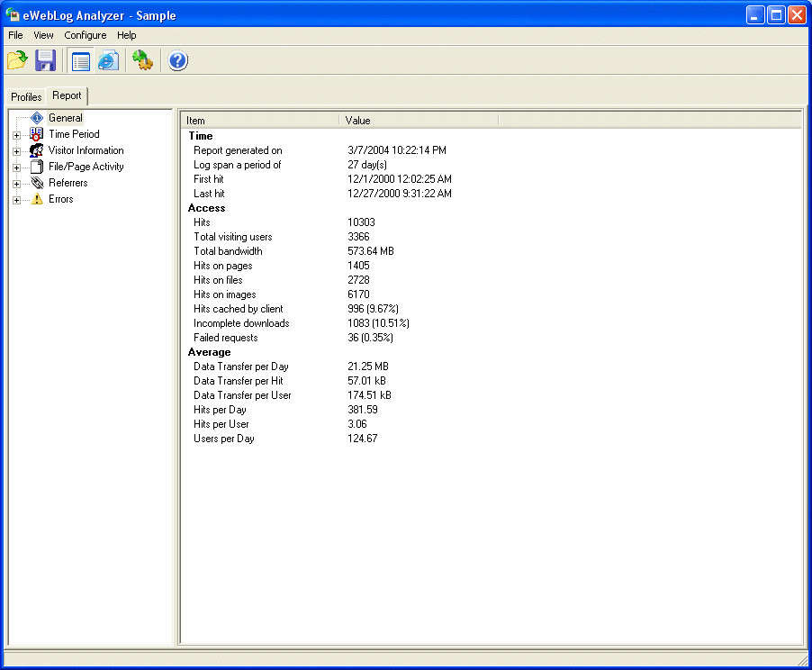
Task: Open the configuration gear toolbar icon
Action: [142, 60]
